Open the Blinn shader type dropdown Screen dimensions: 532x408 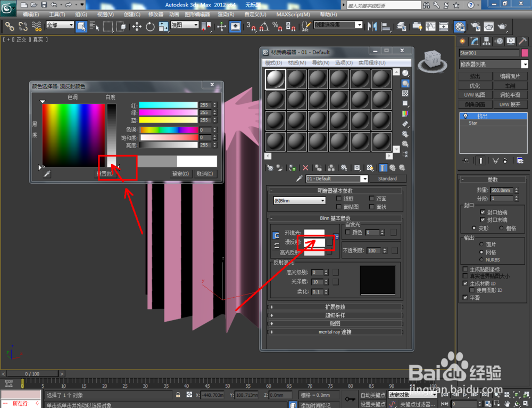(x=299, y=201)
